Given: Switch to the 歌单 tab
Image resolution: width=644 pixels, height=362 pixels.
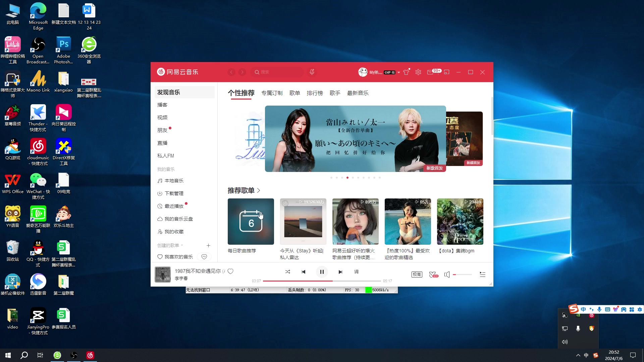Looking at the screenshot, I should [x=295, y=93].
